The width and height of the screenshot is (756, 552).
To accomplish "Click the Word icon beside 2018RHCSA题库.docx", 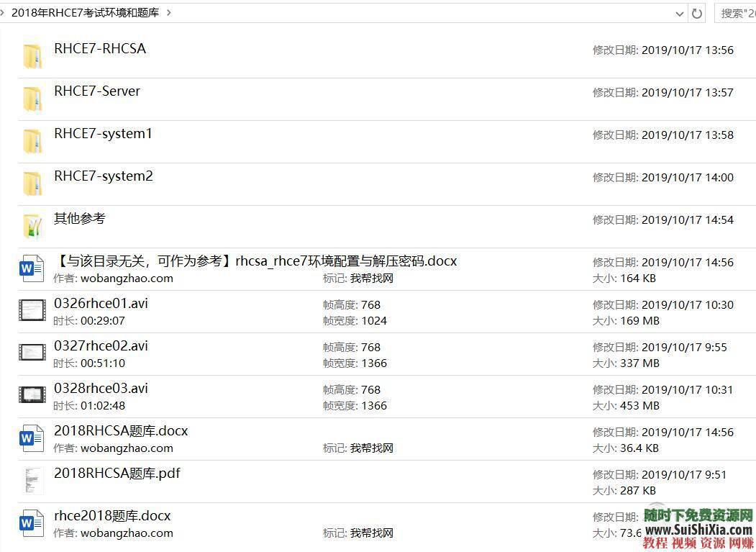I will (x=31, y=438).
